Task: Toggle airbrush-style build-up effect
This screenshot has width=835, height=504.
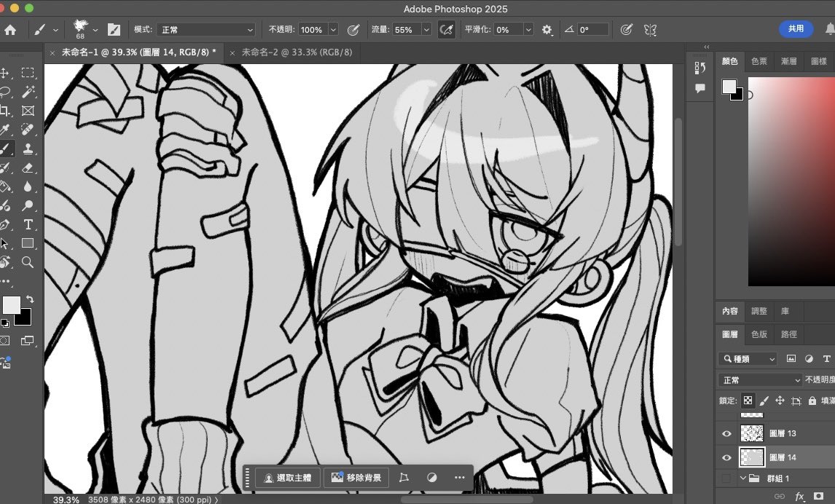Action: 446,30
